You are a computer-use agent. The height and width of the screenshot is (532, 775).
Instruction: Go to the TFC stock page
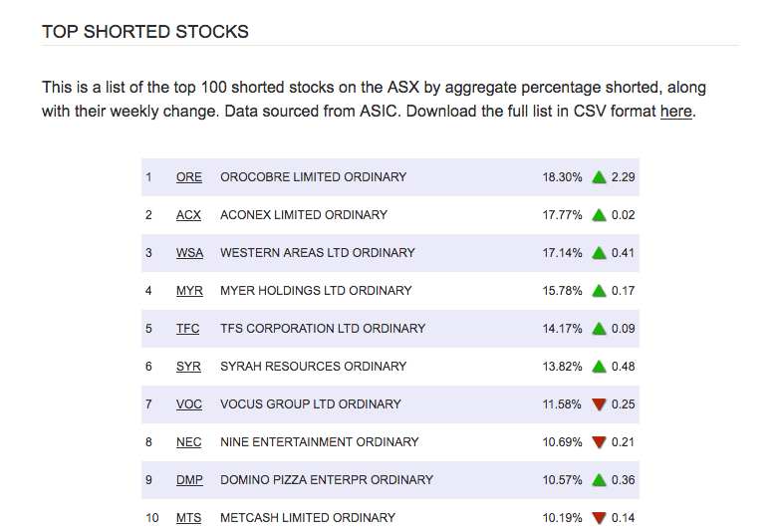click(188, 329)
